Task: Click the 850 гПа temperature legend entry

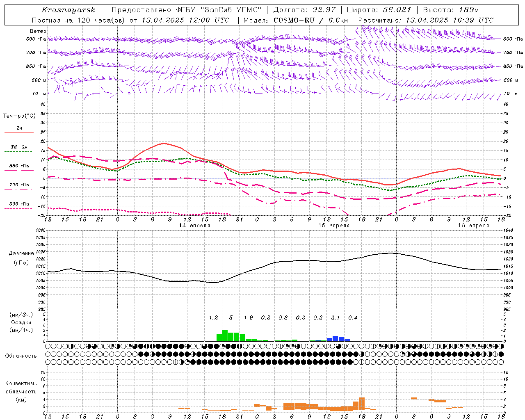Action: click(19, 166)
